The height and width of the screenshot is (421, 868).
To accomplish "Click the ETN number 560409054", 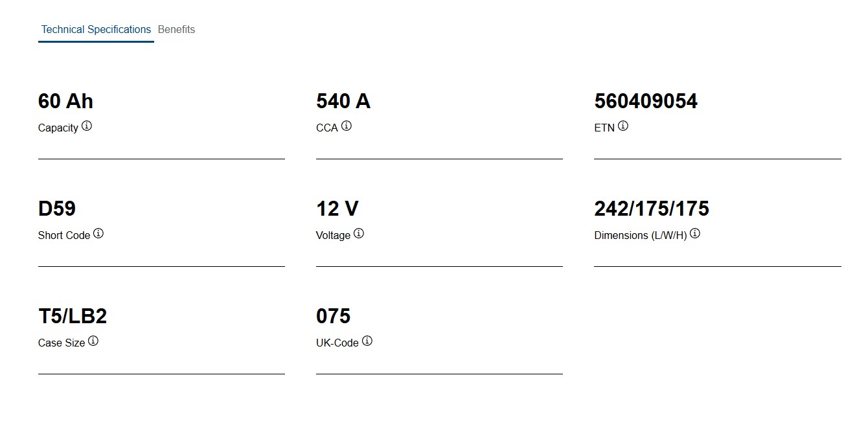I will [646, 101].
